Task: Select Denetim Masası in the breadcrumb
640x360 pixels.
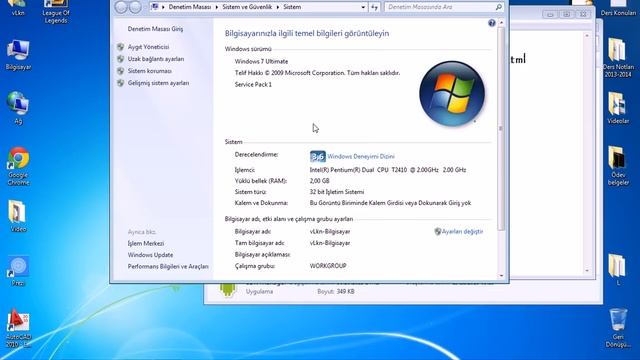Action: [190, 7]
